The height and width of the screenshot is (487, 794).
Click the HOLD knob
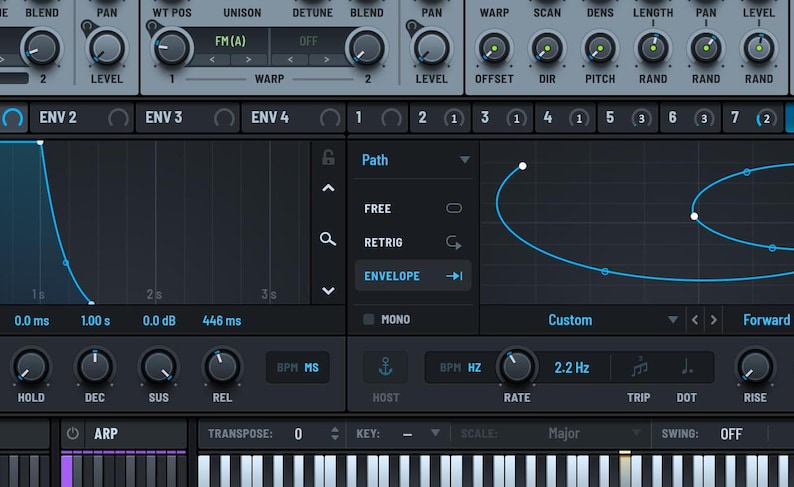coord(31,367)
